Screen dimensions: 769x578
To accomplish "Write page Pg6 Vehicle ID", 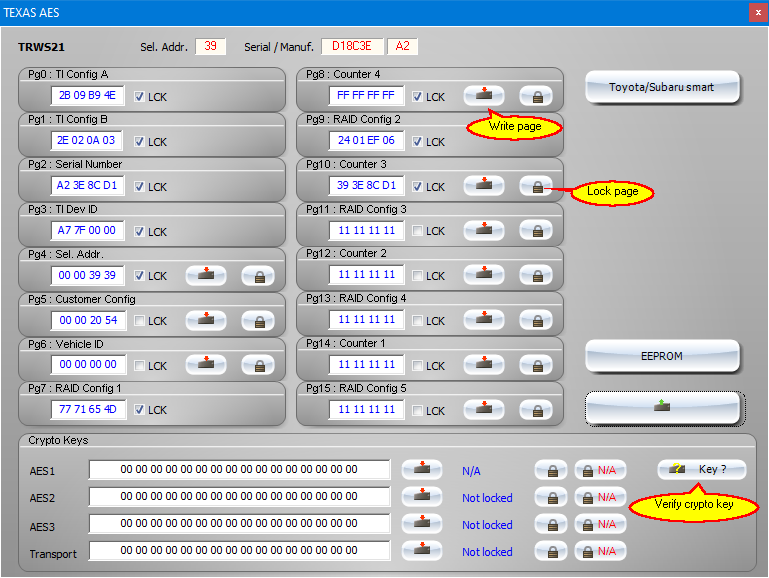I will pyautogui.click(x=206, y=364).
